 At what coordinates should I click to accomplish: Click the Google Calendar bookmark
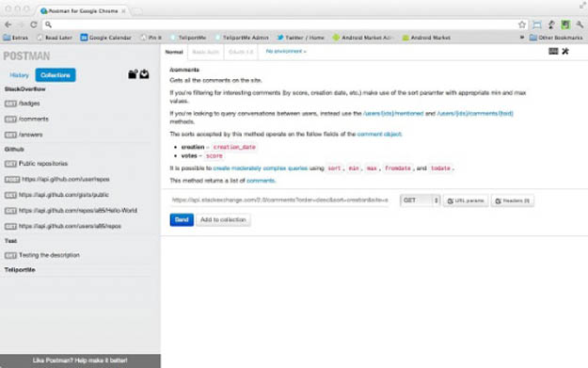coord(106,38)
